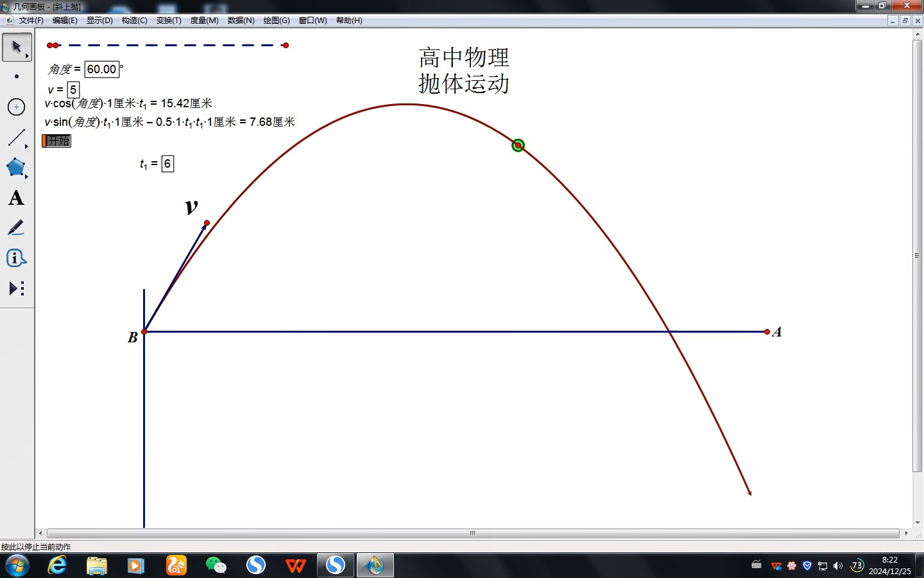
Task: Open File Explorer from the taskbar
Action: pyautogui.click(x=97, y=566)
